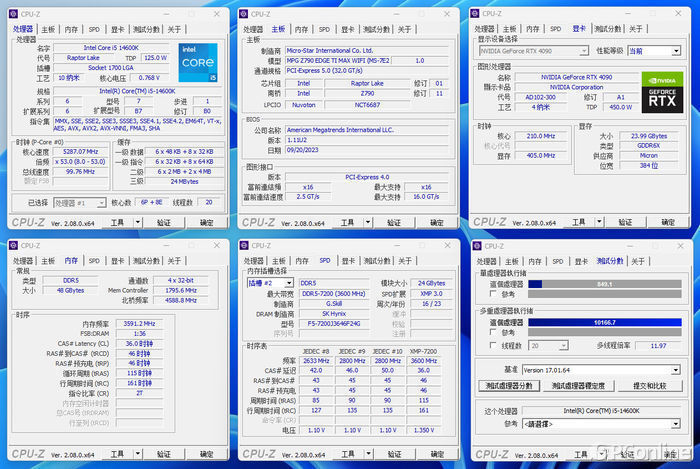Click the single thread reference bar

(x=604, y=294)
